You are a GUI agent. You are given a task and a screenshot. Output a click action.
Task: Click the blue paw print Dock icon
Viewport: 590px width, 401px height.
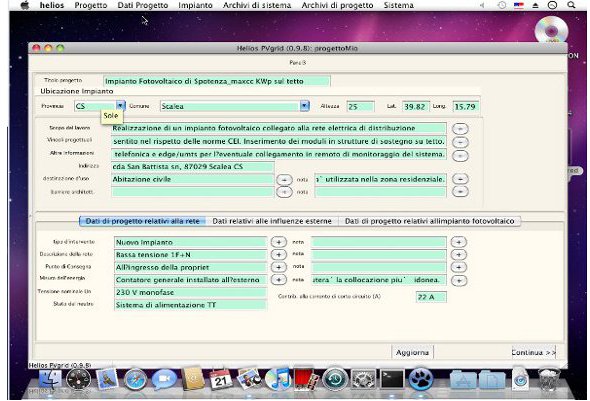(x=421, y=380)
